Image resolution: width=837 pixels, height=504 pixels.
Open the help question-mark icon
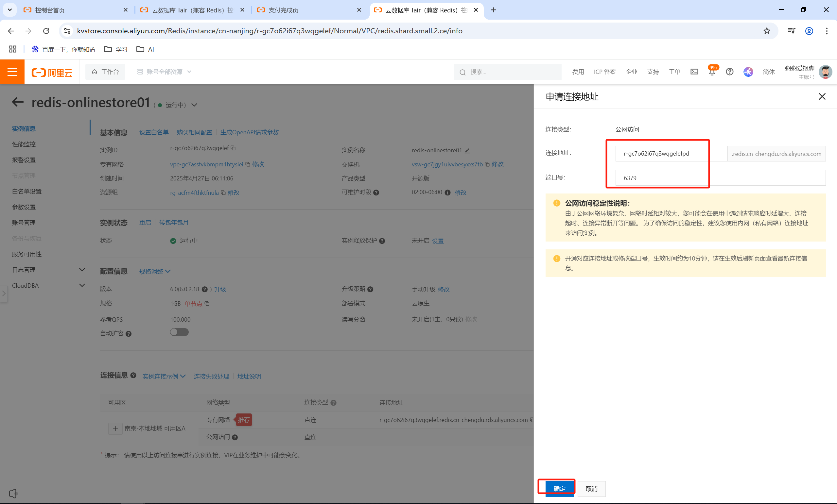coord(730,72)
